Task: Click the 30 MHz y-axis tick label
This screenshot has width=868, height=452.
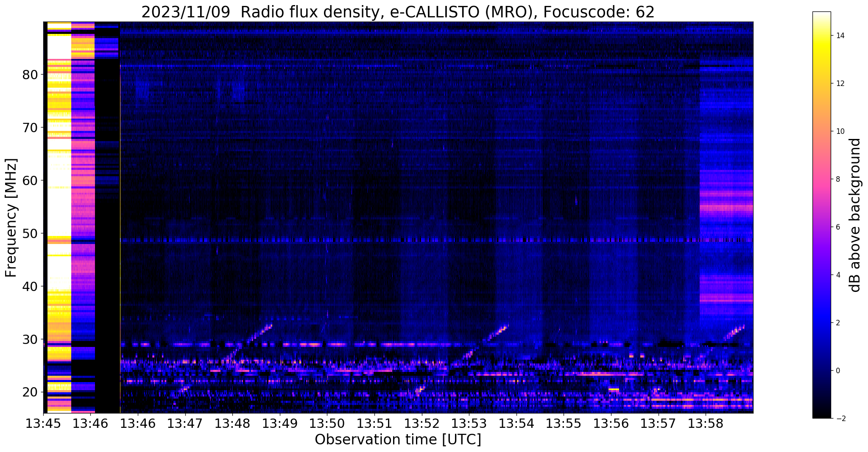Action: [30, 339]
